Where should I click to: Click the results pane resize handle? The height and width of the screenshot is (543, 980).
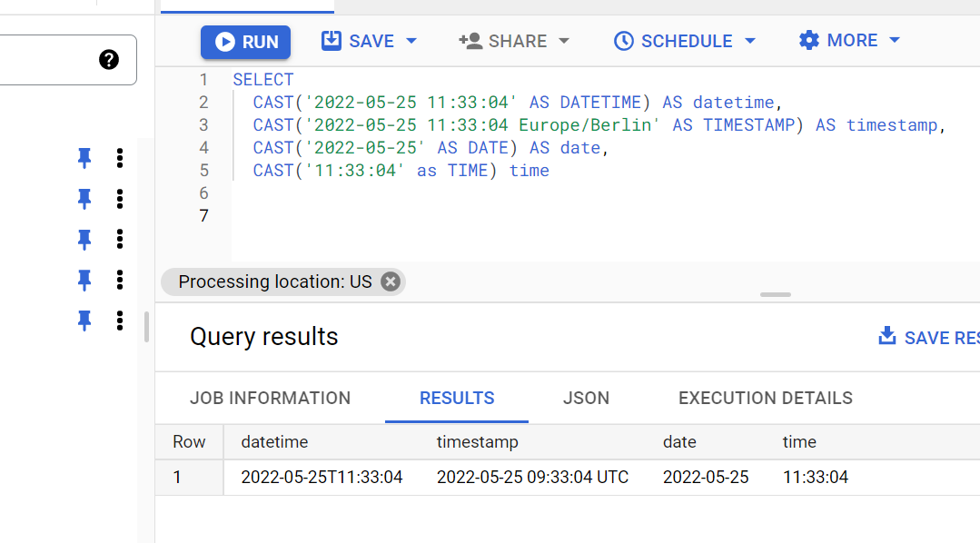coord(776,294)
